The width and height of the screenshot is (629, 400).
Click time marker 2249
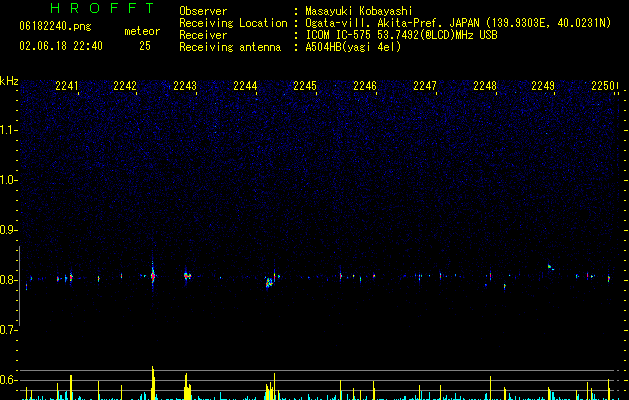[543, 86]
